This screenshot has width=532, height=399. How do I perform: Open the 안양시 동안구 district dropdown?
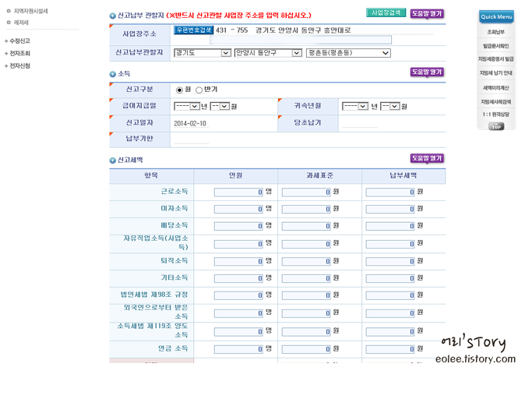[x=268, y=53]
